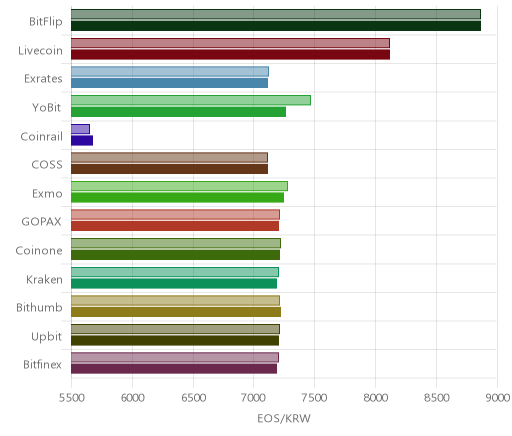
Task: Click the BitFlip axis label
Action: pyautogui.click(x=46, y=22)
